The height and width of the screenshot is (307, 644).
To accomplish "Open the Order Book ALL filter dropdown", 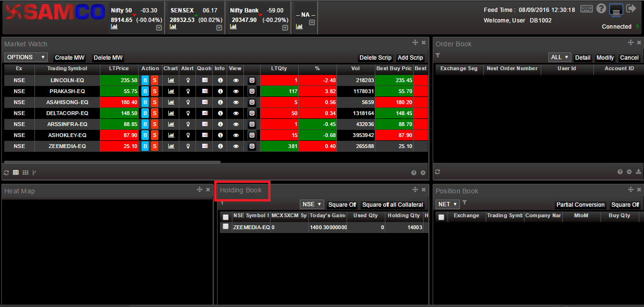I will (x=560, y=57).
